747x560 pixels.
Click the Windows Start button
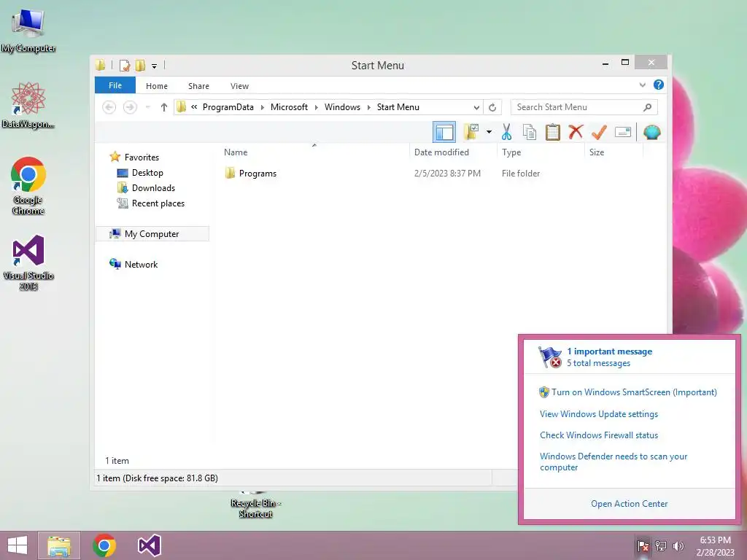pyautogui.click(x=18, y=545)
